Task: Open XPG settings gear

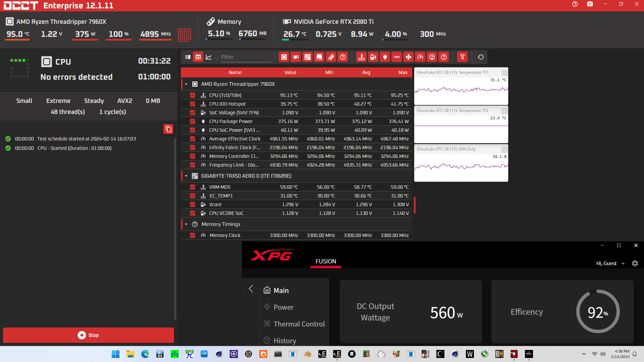Action: (x=635, y=263)
